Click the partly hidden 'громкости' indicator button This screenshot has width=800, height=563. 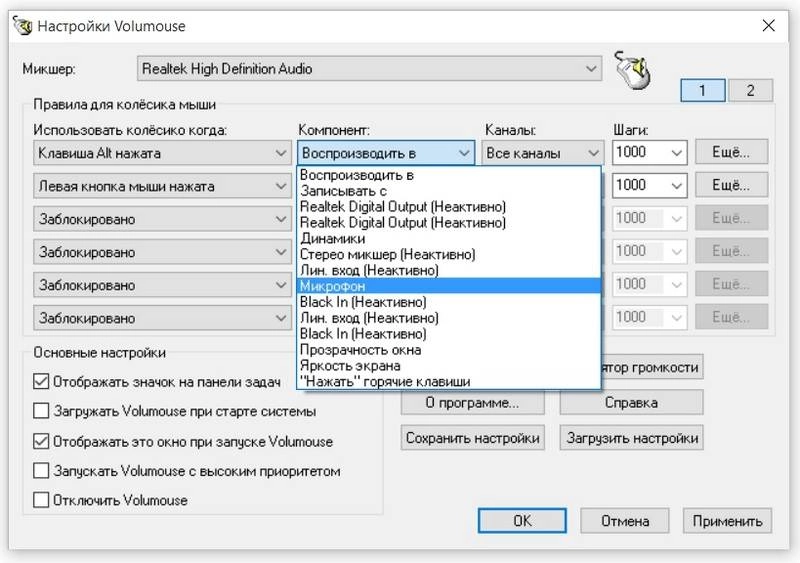pyautogui.click(x=652, y=367)
